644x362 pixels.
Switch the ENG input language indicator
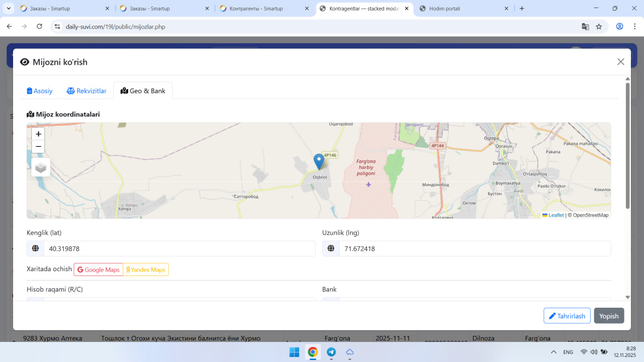point(568,352)
